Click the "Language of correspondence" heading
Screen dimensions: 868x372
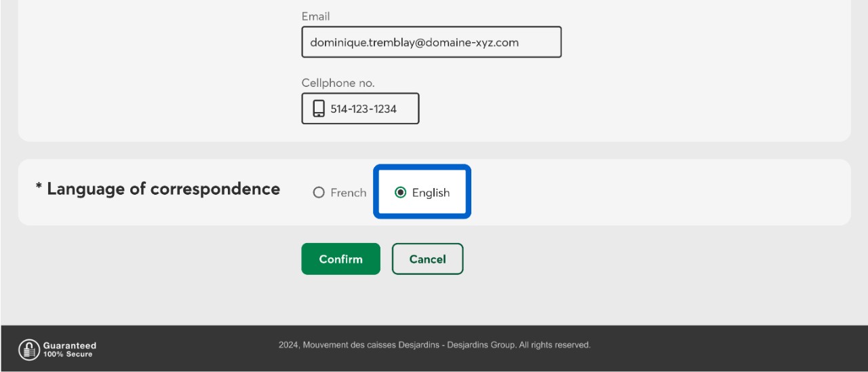pos(163,189)
